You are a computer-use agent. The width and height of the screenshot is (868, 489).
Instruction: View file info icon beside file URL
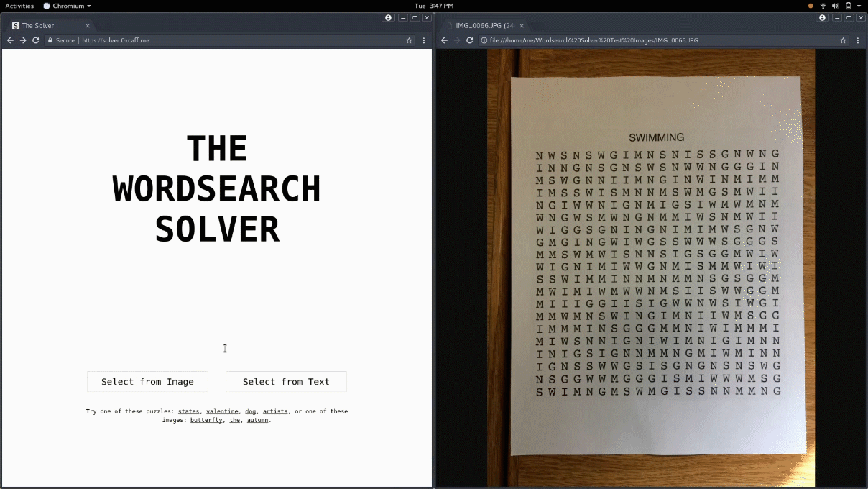[484, 40]
